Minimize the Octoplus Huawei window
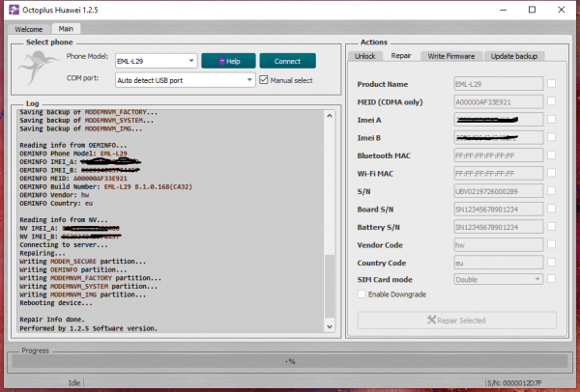Screen dimensions: 580x392 point(503,10)
